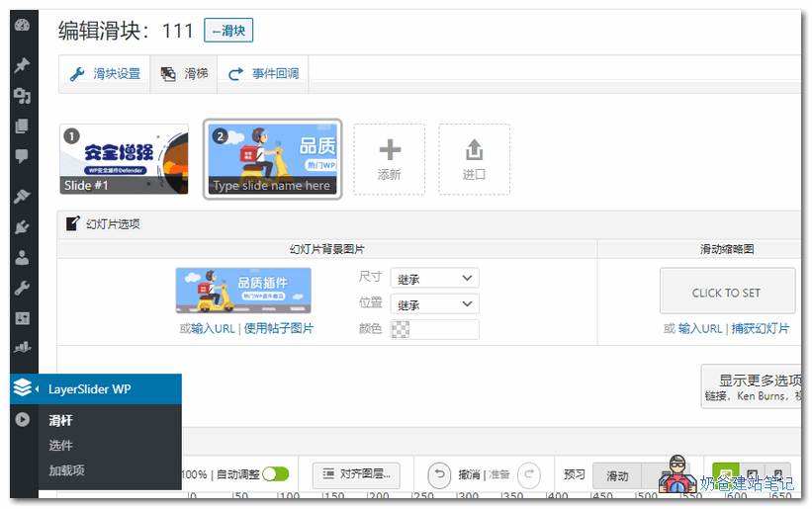Select slide 2 'Type slide name here' thumbnail

(272, 159)
